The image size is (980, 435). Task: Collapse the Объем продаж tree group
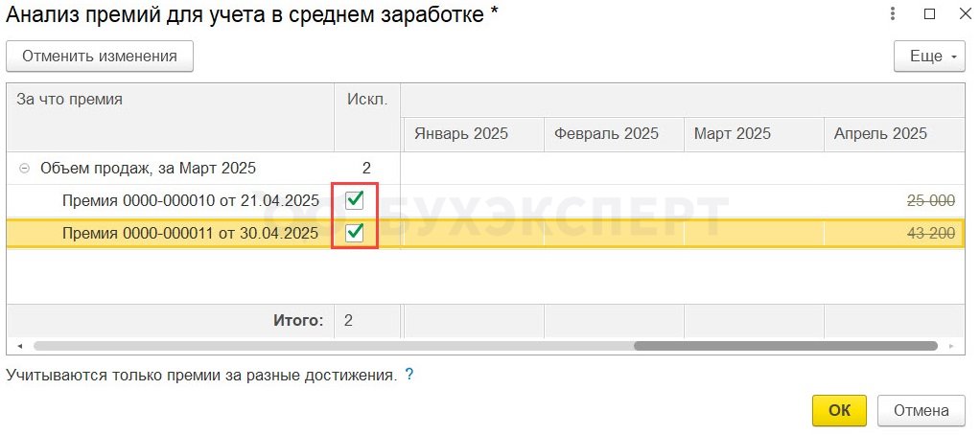coord(24,168)
